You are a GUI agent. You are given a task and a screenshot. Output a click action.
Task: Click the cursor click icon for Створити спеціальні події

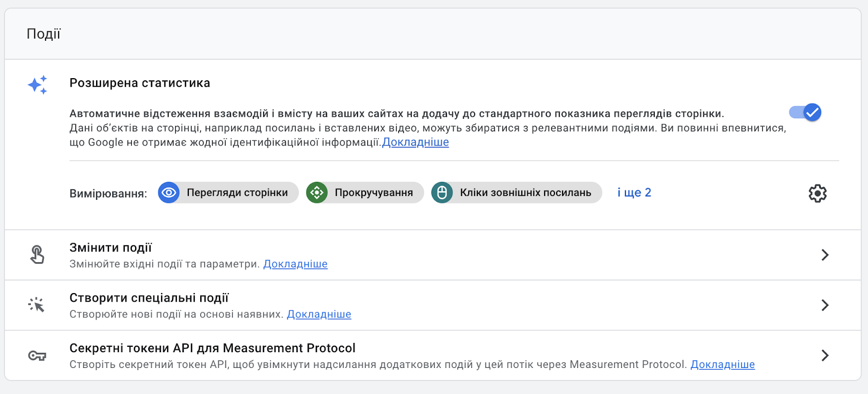click(x=37, y=305)
